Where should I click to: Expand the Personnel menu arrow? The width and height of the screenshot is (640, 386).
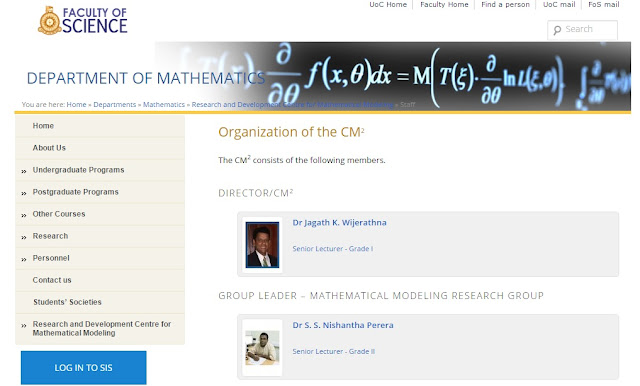coord(24,260)
